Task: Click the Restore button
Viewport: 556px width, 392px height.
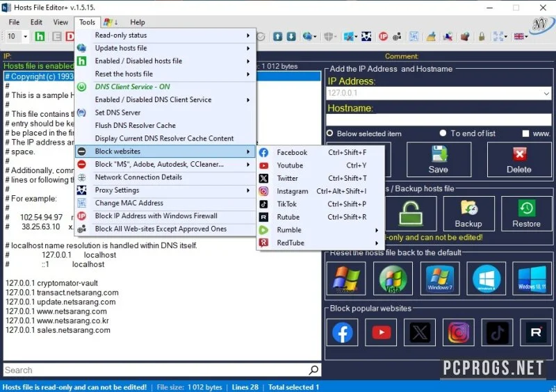Action: [x=527, y=213]
